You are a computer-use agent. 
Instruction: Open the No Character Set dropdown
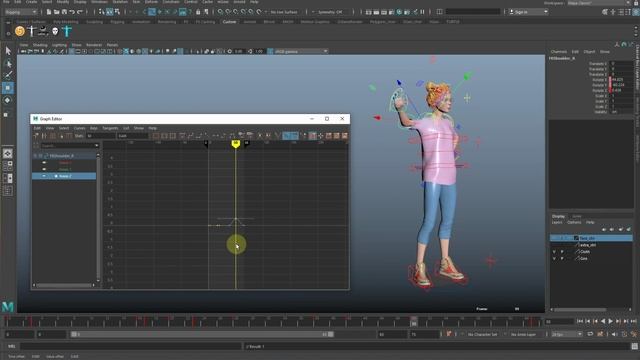click(x=482, y=334)
